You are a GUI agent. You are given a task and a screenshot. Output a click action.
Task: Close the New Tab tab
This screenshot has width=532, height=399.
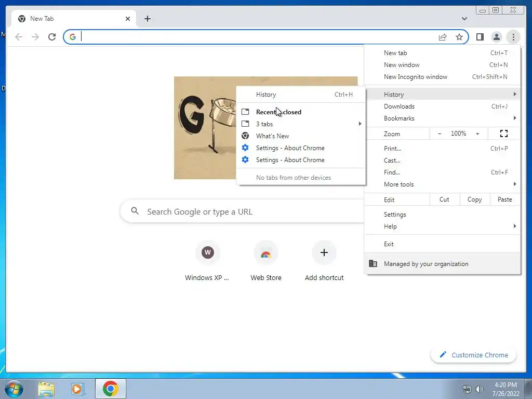(128, 19)
